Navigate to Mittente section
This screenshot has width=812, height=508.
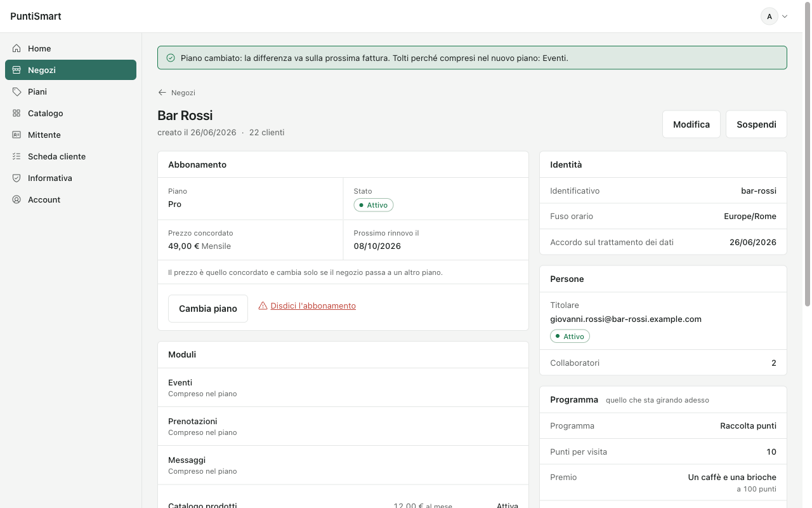click(70, 135)
